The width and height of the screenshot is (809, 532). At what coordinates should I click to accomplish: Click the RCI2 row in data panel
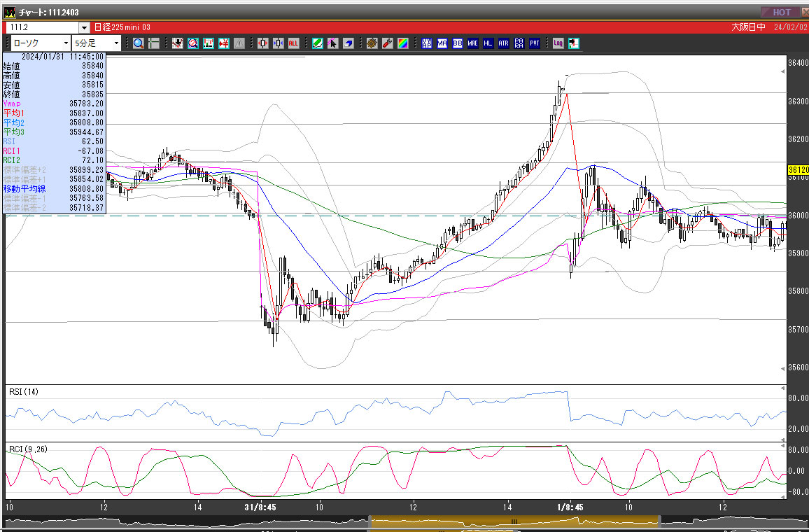(54, 160)
